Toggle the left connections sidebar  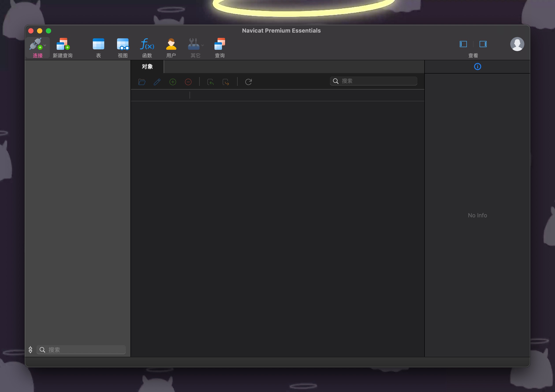click(463, 44)
